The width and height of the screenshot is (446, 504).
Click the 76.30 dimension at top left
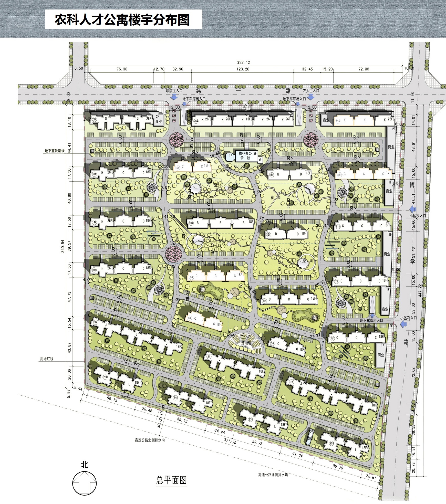pos(122,69)
